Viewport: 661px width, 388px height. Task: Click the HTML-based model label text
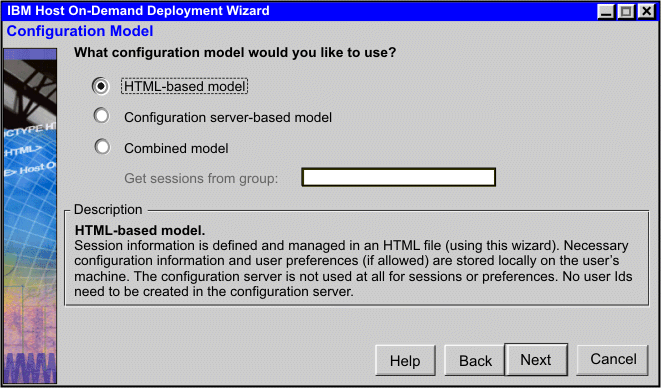[x=185, y=86]
